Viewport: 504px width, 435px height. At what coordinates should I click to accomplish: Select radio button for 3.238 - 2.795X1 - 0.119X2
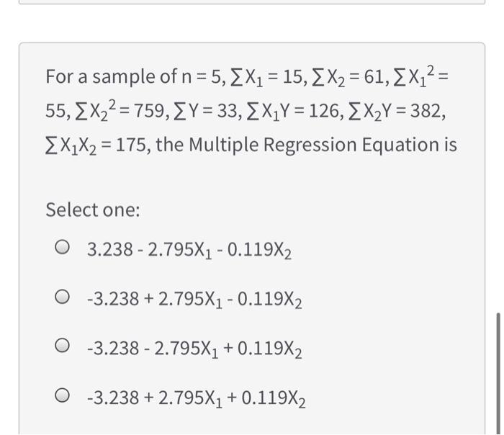[x=62, y=247]
